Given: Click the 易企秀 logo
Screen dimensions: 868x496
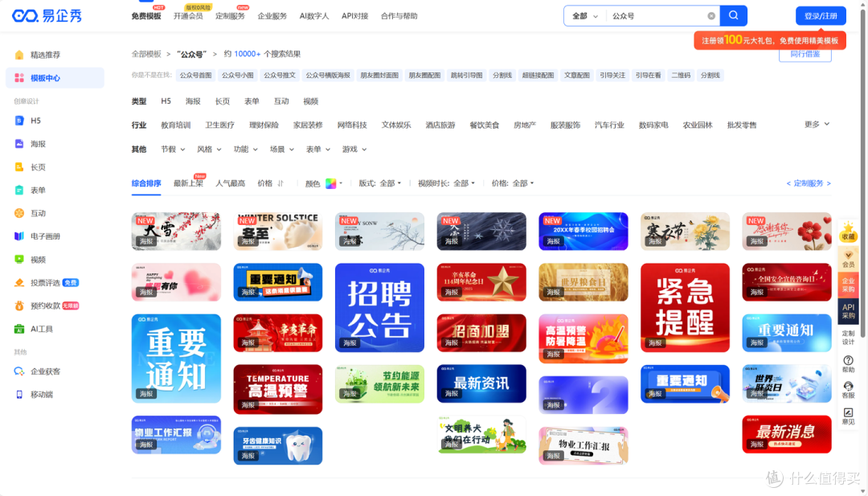Looking at the screenshot, I should pos(47,15).
